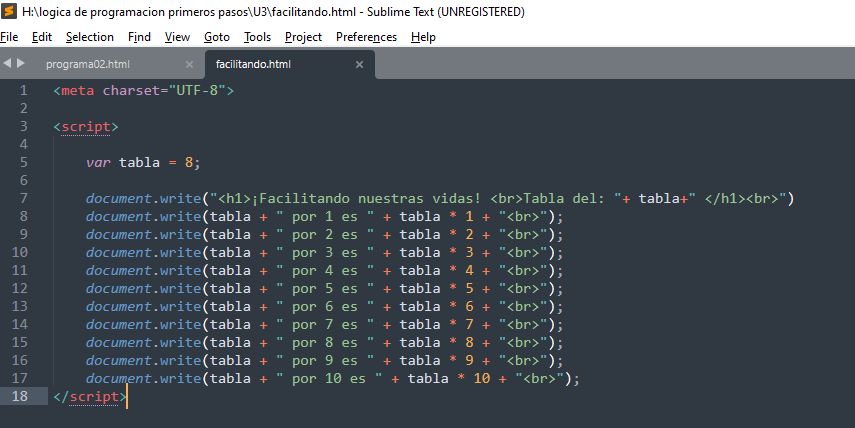Viewport: 855px width, 428px height.
Task: Click line number 12 in the gutter
Action: [x=20, y=288]
